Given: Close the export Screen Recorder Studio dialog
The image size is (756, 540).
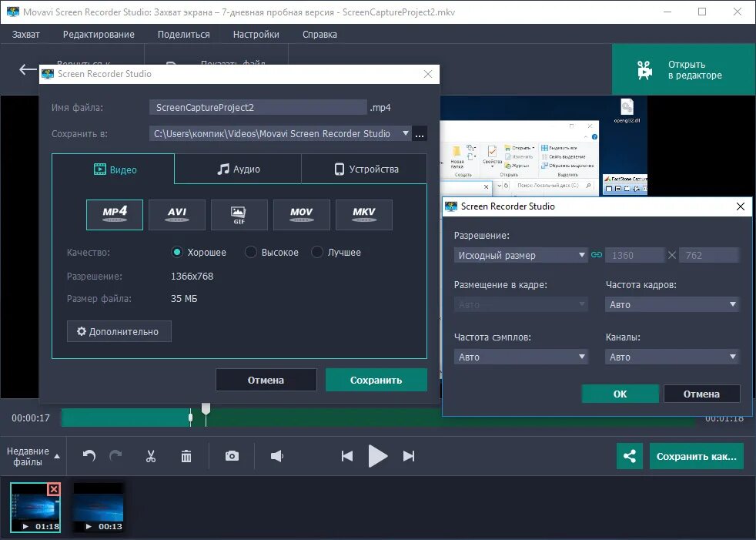Looking at the screenshot, I should pyautogui.click(x=428, y=74).
